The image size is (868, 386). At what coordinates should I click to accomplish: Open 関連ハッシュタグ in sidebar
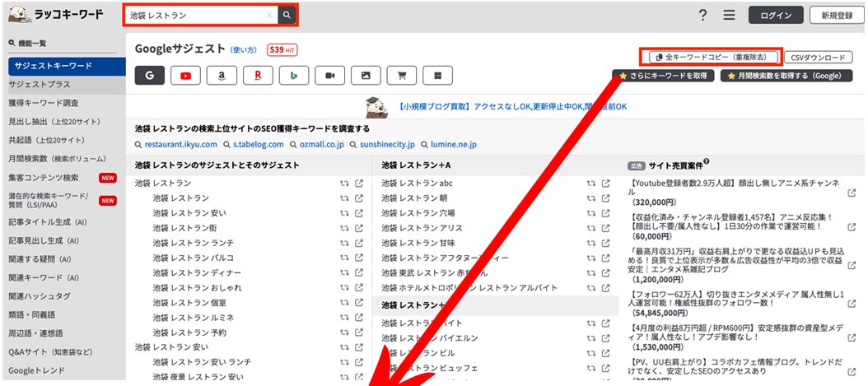click(40, 296)
